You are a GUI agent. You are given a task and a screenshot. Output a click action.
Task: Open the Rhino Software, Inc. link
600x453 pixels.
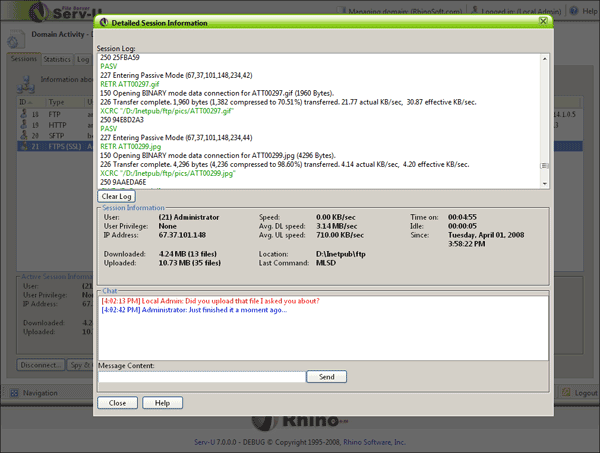coord(374,442)
